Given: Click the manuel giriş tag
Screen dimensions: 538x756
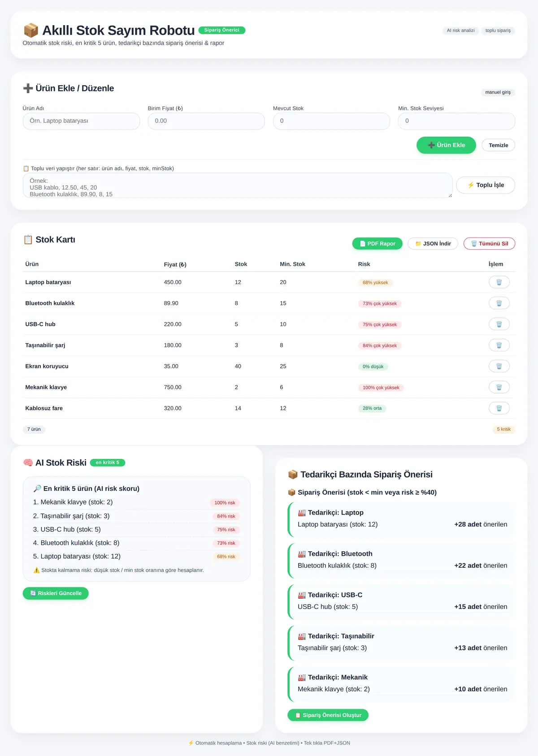Looking at the screenshot, I should [498, 92].
